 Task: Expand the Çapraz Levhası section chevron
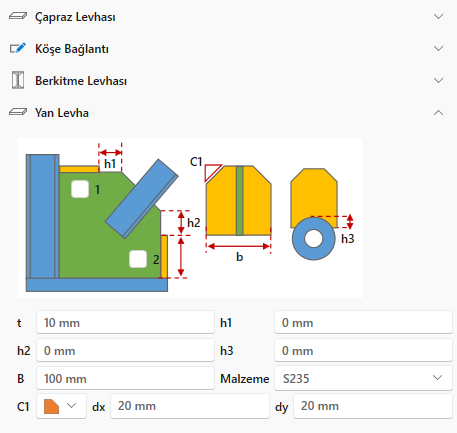click(x=439, y=16)
